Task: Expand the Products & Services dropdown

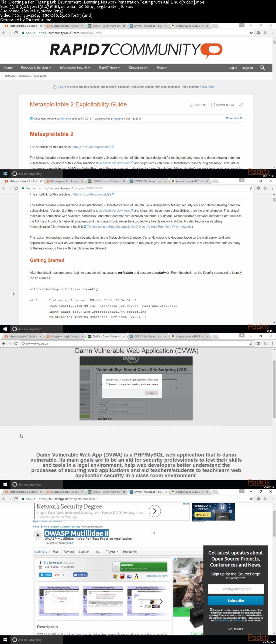Action: 36,67
